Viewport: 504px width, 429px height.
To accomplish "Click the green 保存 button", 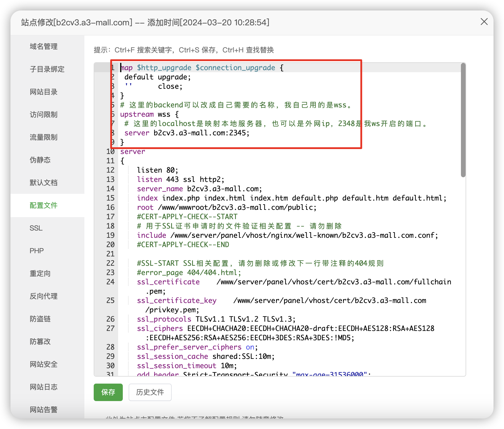I will coord(108,392).
